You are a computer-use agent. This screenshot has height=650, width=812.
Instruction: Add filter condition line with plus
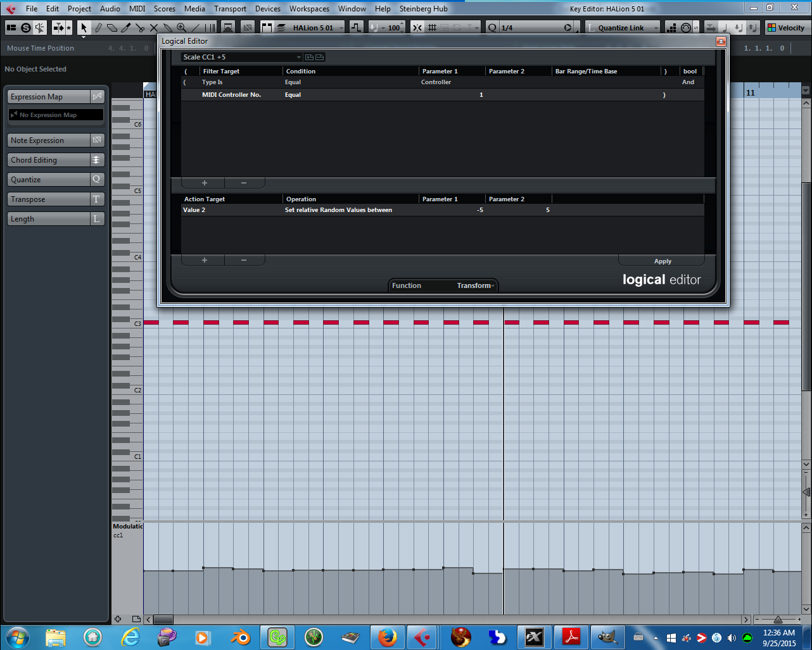pyautogui.click(x=204, y=183)
